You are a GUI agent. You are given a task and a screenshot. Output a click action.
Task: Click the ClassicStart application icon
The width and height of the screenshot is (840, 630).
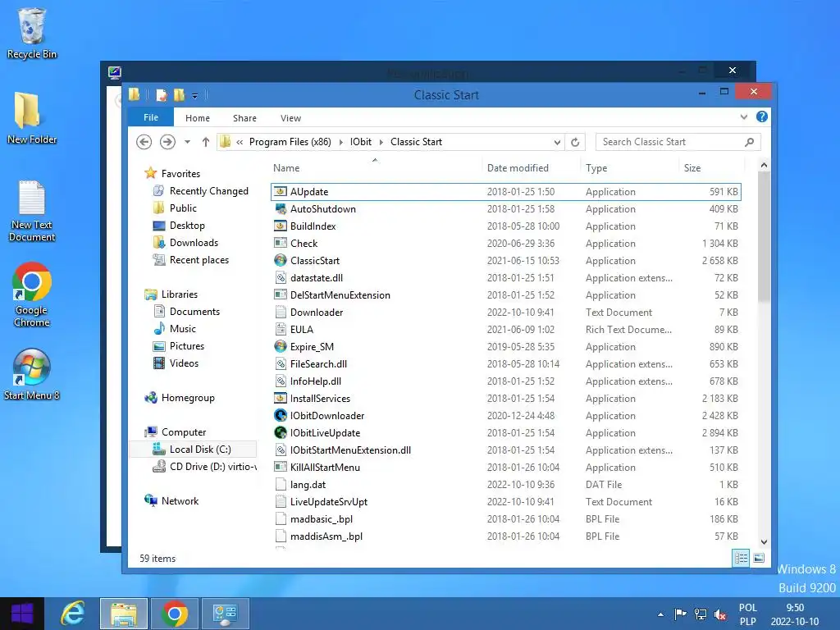281,260
